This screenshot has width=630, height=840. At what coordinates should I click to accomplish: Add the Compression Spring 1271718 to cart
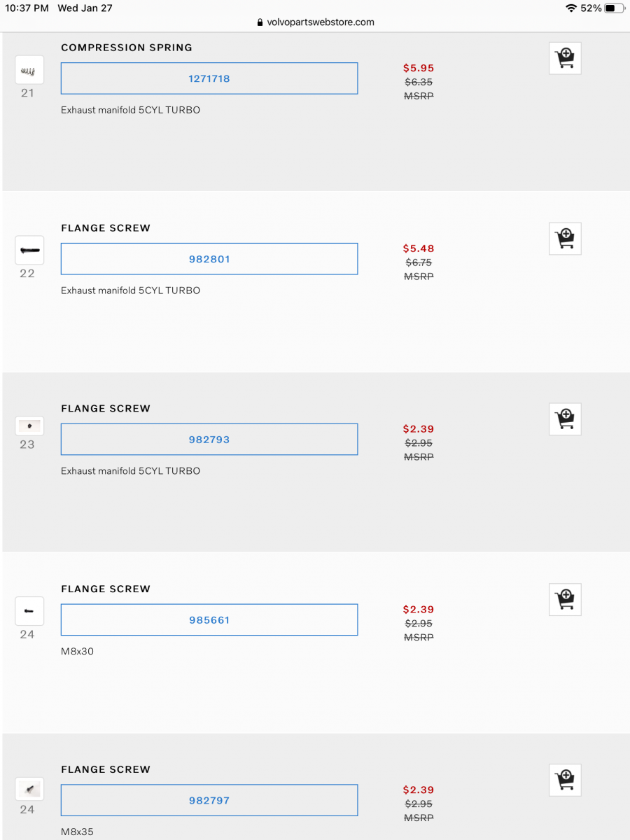pos(565,58)
